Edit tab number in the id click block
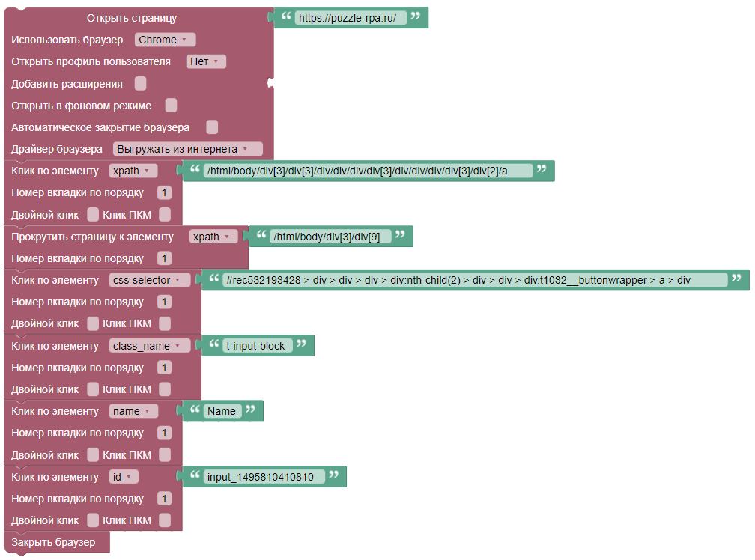This screenshot has height=560, width=755. 164,499
